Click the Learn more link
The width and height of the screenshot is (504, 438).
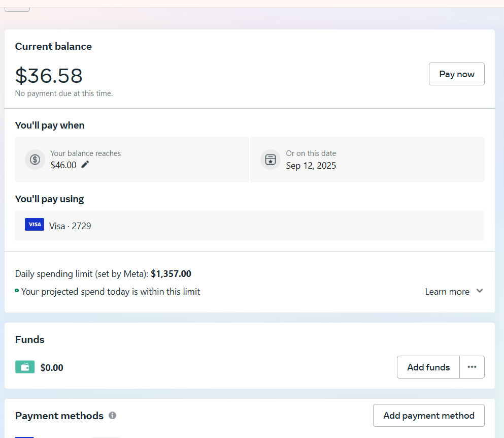coord(447,292)
